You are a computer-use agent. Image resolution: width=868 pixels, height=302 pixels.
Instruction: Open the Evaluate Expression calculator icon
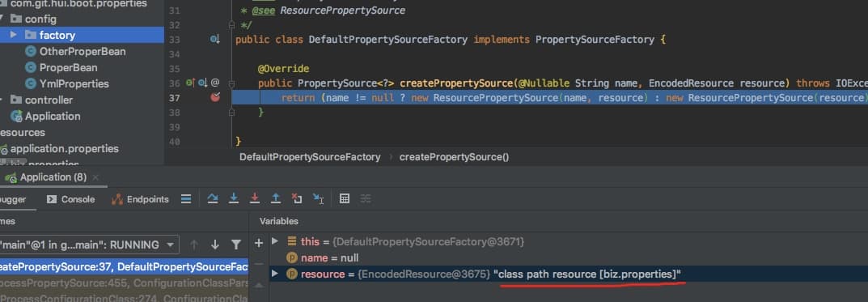click(x=345, y=199)
